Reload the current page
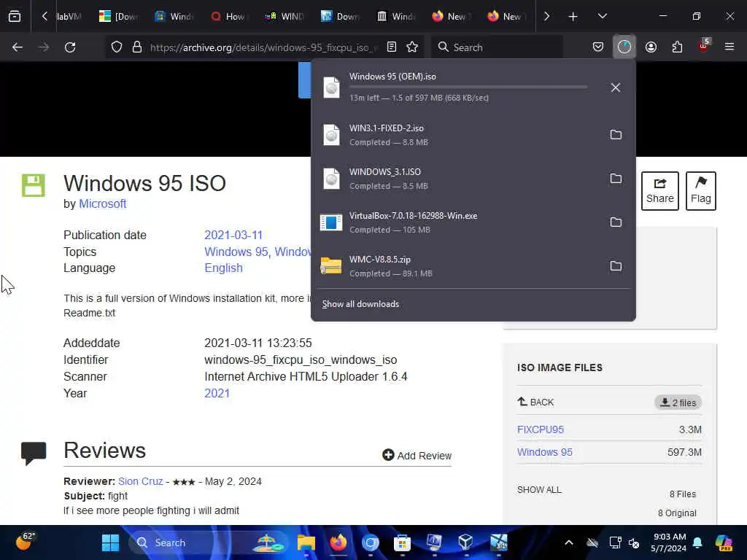 [x=70, y=47]
